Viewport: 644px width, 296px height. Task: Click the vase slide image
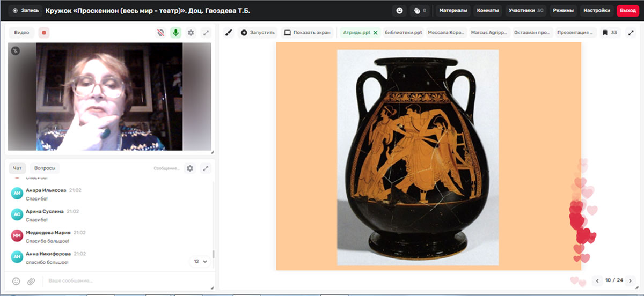[418, 158]
